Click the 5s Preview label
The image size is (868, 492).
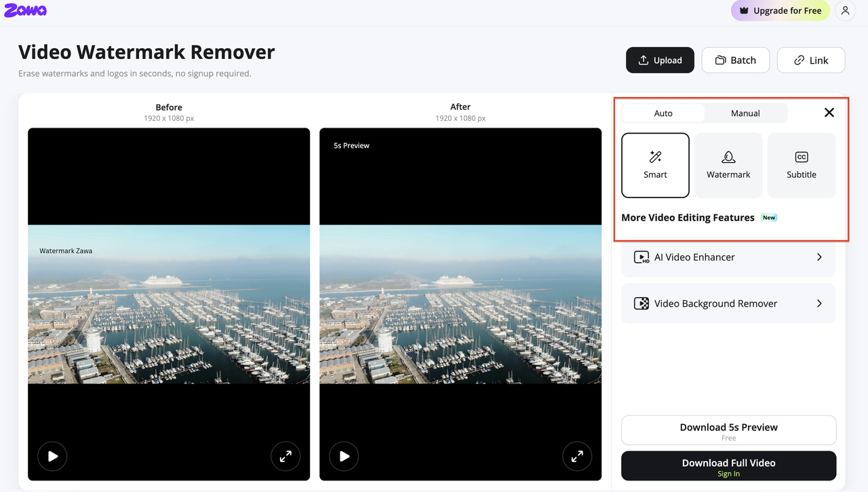tap(351, 145)
